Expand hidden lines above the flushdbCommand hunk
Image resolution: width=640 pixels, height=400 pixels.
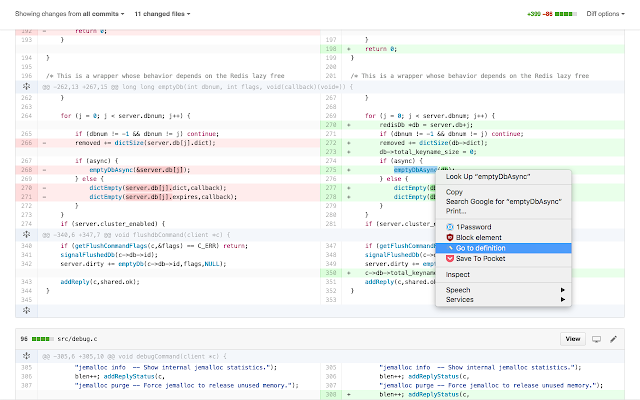27,235
